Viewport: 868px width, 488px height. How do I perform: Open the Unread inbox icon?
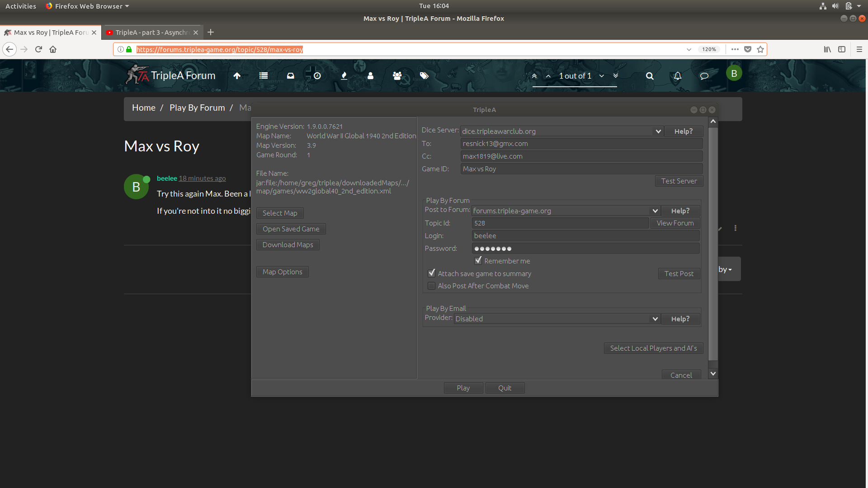coord(290,76)
